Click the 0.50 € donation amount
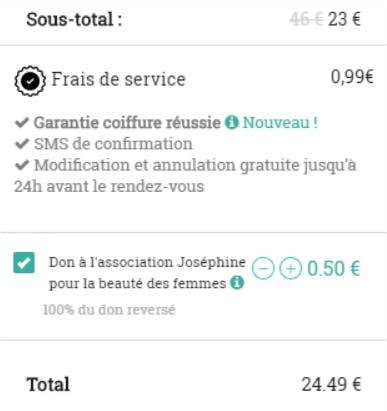The width and height of the screenshot is (387, 411). click(334, 268)
